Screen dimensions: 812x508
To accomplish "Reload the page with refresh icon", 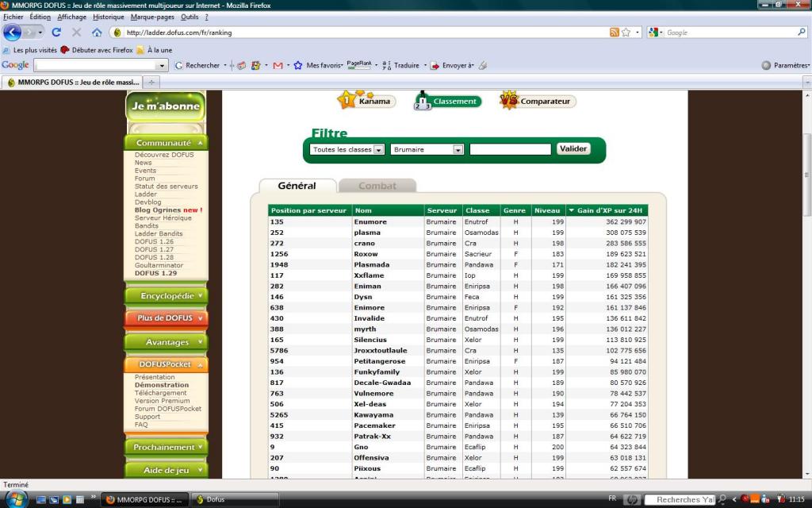I will (x=56, y=32).
